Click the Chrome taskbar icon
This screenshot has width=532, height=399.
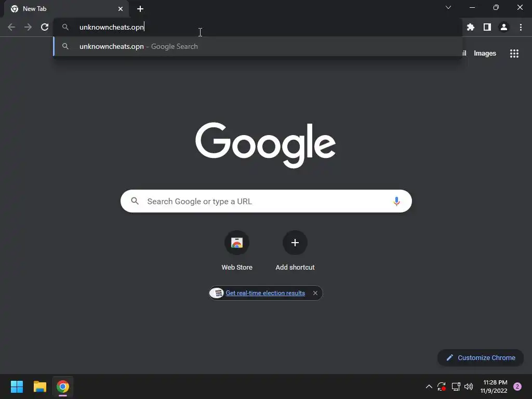pyautogui.click(x=63, y=387)
